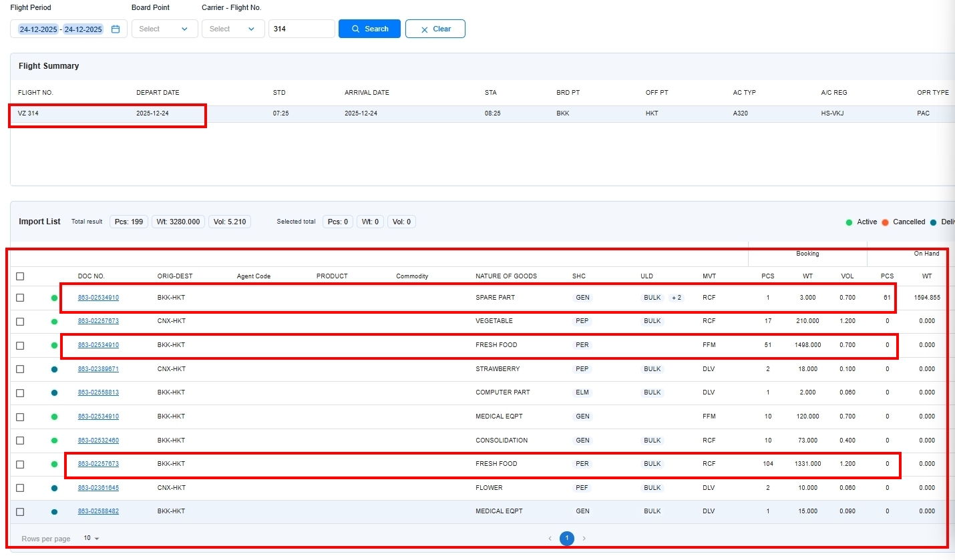Click teal status dot of STRAWBERRY row
The image size is (955, 560).
(54, 369)
